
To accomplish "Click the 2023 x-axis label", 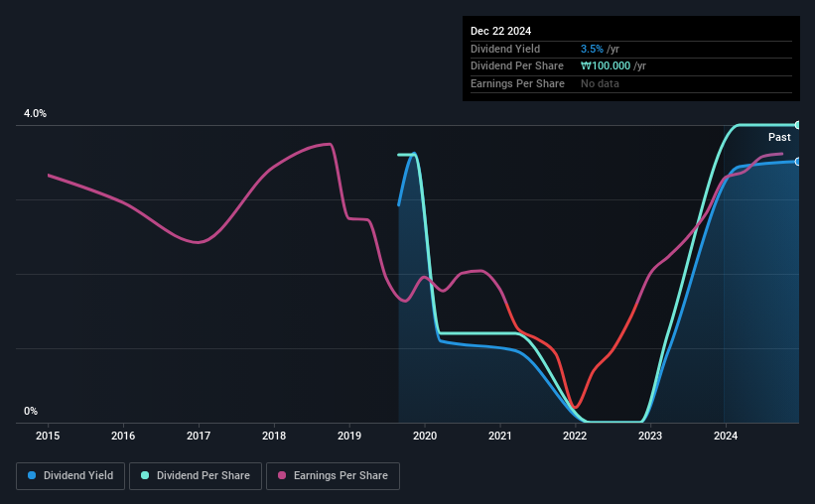I will click(650, 436).
